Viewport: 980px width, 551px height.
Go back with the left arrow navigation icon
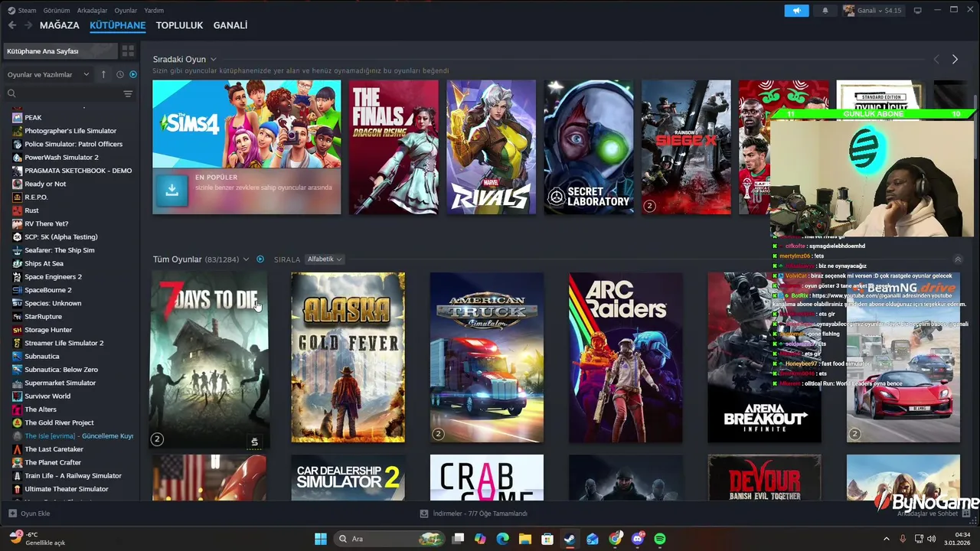click(x=12, y=25)
